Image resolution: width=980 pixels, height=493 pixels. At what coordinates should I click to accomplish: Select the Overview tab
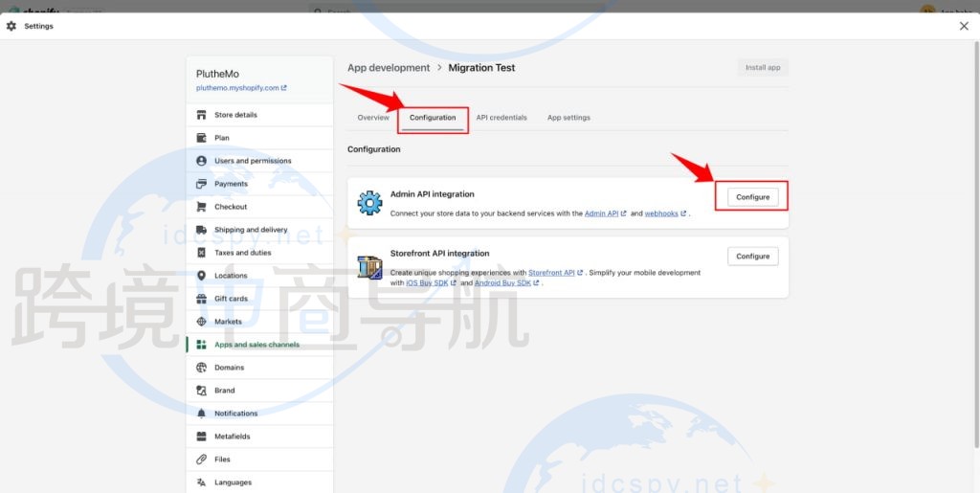pos(373,118)
